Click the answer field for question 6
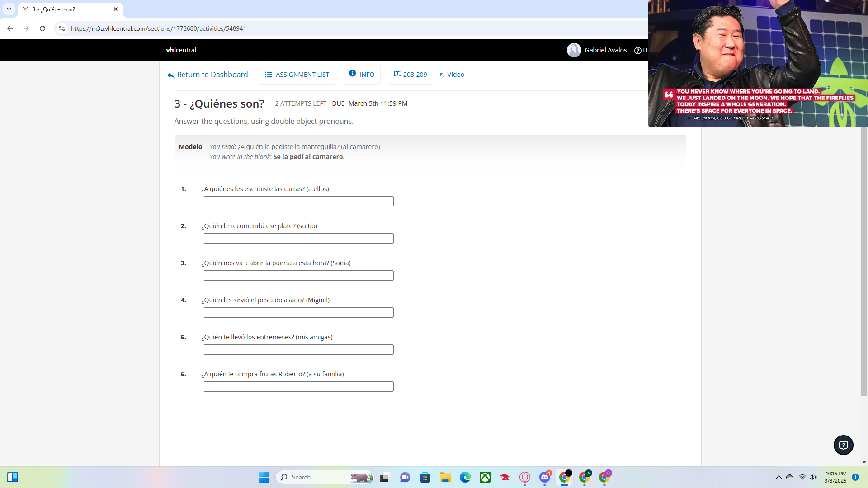Screen dimensions: 868x488 pos(298,387)
